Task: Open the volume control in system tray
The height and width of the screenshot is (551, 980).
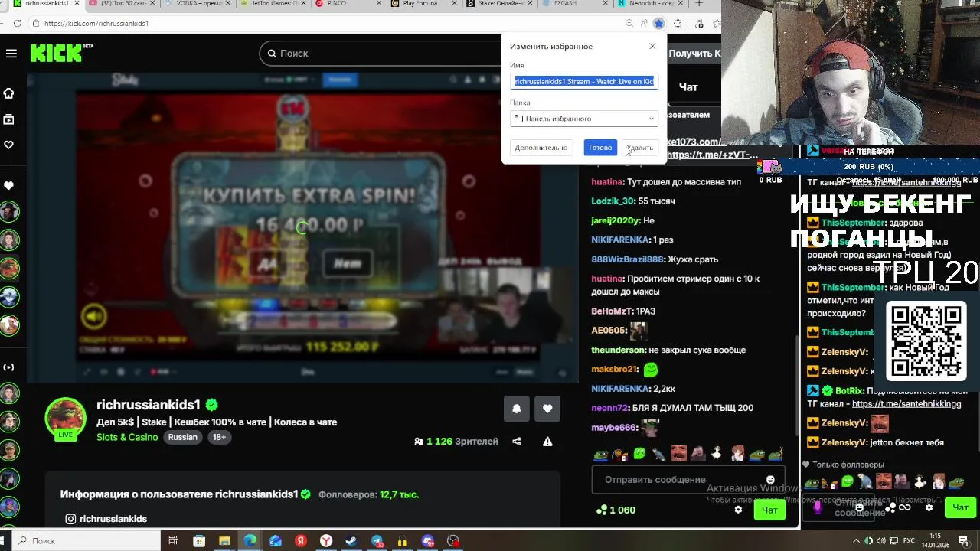Action: [x=882, y=541]
